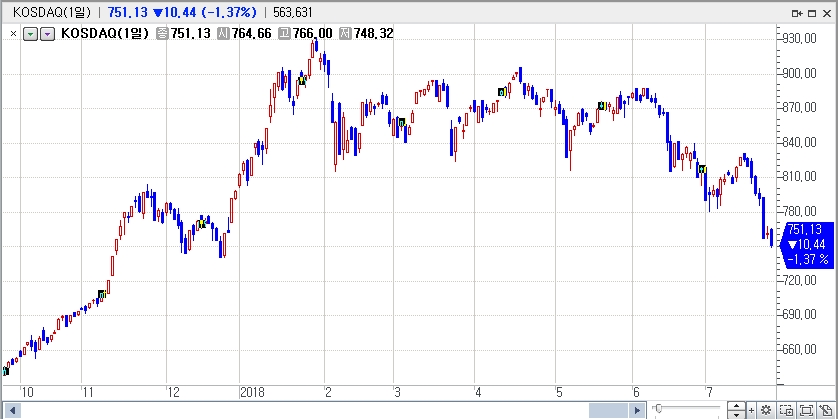Click the dock window arrow icon

pos(797,13)
